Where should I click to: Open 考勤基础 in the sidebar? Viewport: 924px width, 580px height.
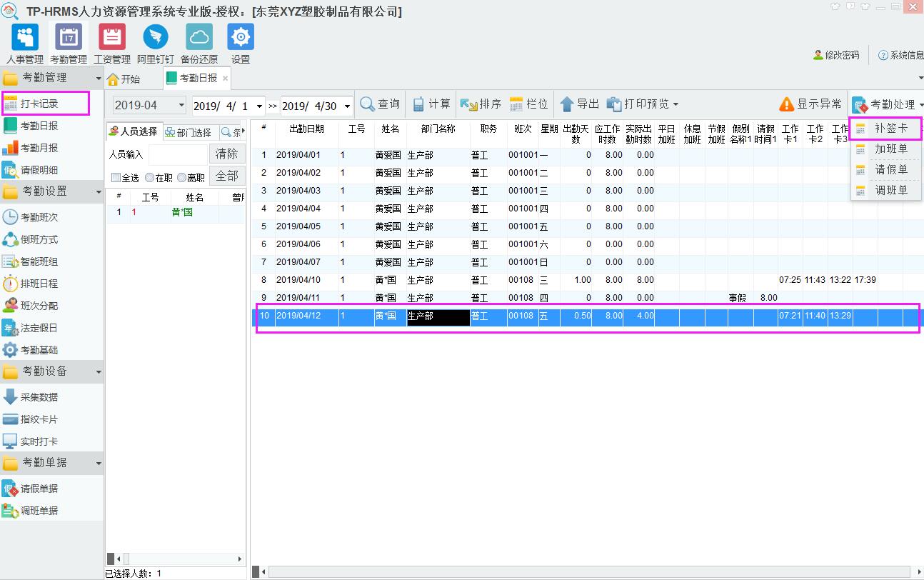coord(39,350)
